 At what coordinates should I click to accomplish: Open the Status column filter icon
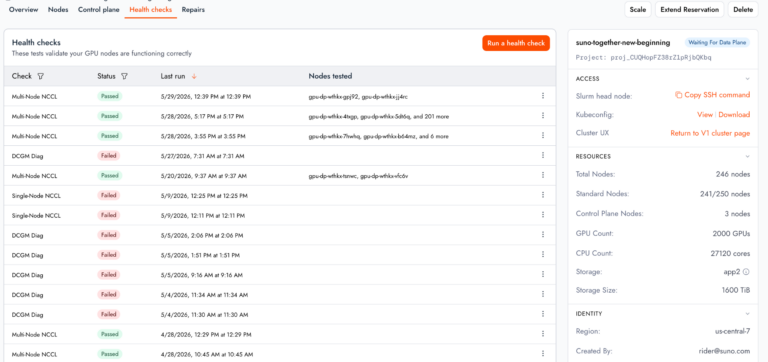click(124, 76)
